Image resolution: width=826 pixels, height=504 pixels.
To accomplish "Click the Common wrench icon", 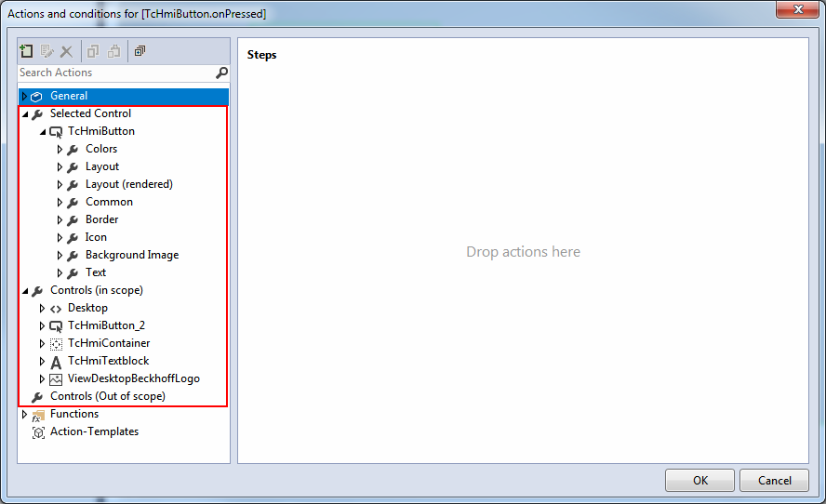I will pos(73,203).
